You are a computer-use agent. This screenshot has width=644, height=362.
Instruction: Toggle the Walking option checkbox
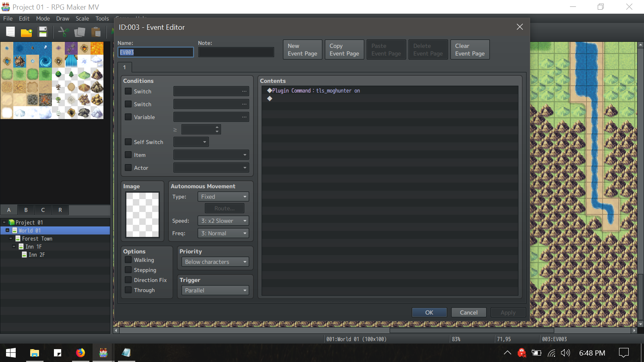point(128,260)
